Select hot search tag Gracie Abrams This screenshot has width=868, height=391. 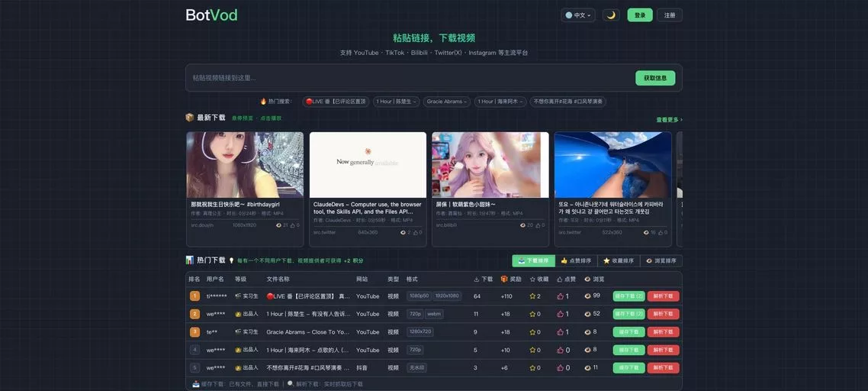[447, 102]
